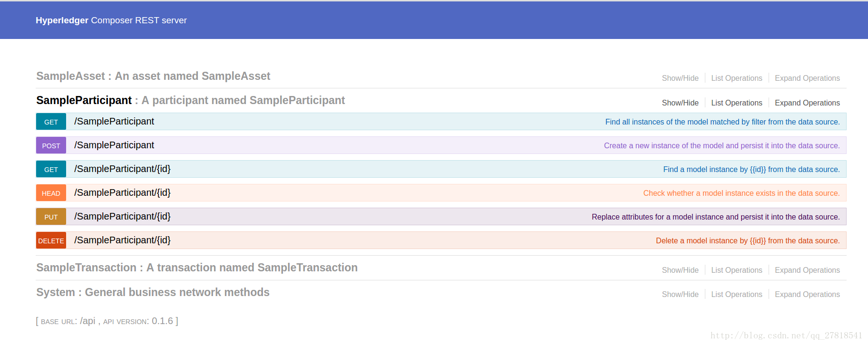Click Expand Operations for SampleAsset
The image size is (868, 345).
click(x=807, y=78)
